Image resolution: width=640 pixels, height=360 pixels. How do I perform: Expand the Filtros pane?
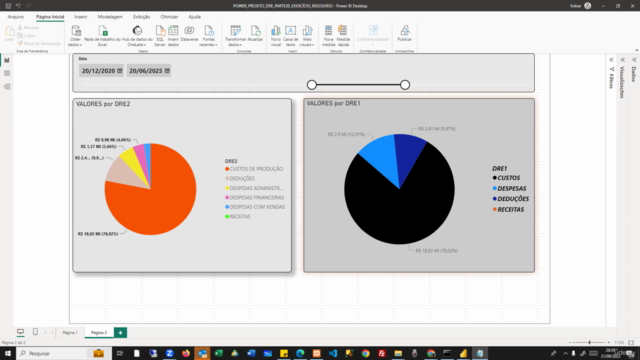click(x=611, y=60)
